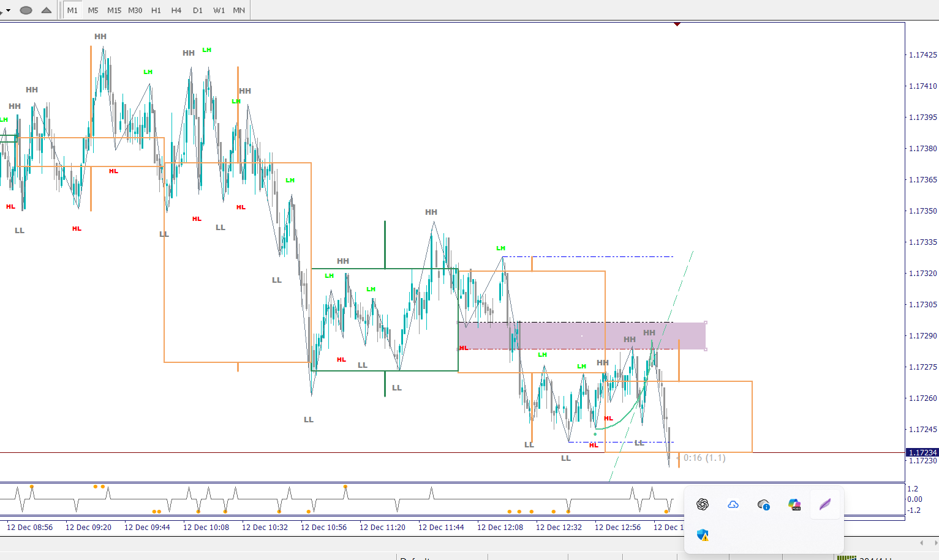This screenshot has width=939, height=560.
Task: Switch chart to M15 timeframe
Action: coord(114,10)
